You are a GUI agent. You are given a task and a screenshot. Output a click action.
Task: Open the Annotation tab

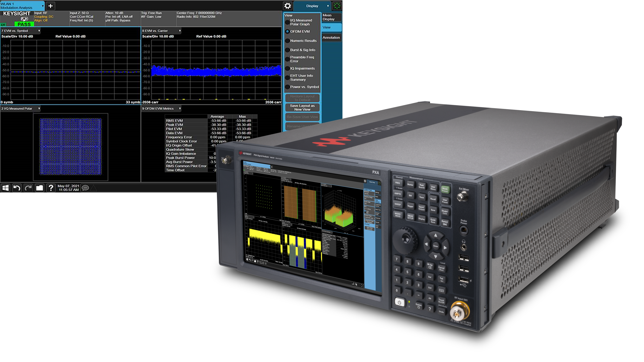click(331, 38)
